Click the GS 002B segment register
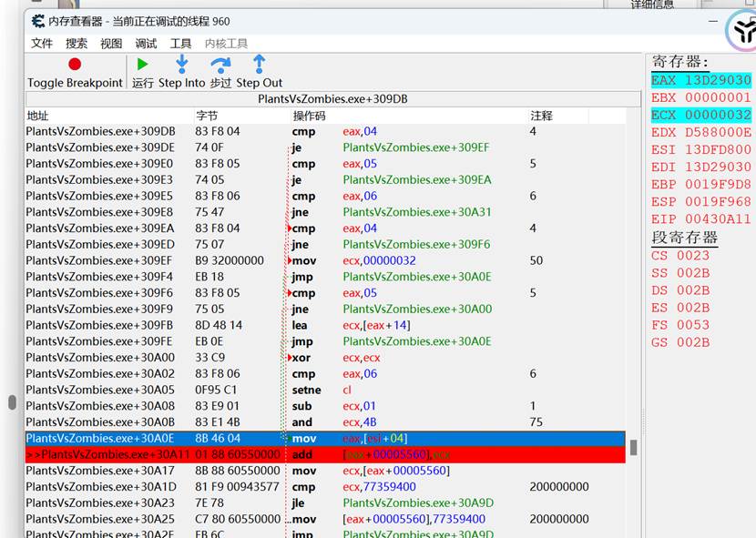Screen dimensions: 756x538 pos(680,342)
